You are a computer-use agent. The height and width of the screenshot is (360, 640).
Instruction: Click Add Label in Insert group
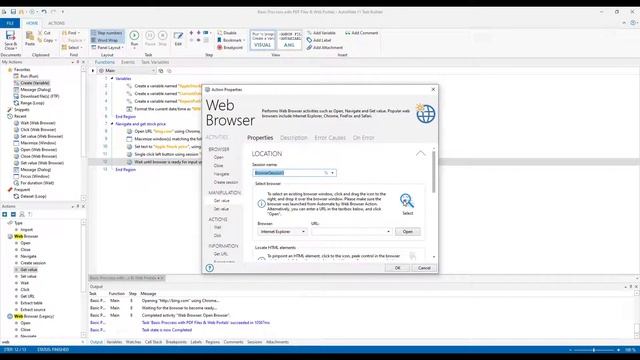[x=319, y=40]
